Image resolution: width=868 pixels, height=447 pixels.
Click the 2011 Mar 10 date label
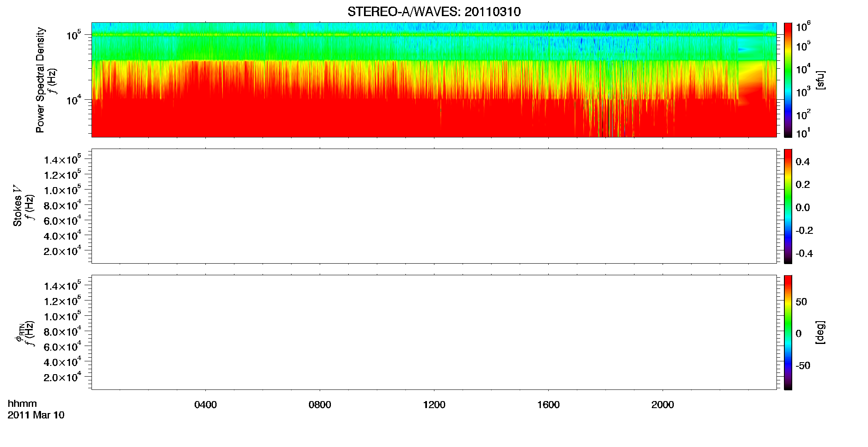tap(36, 415)
